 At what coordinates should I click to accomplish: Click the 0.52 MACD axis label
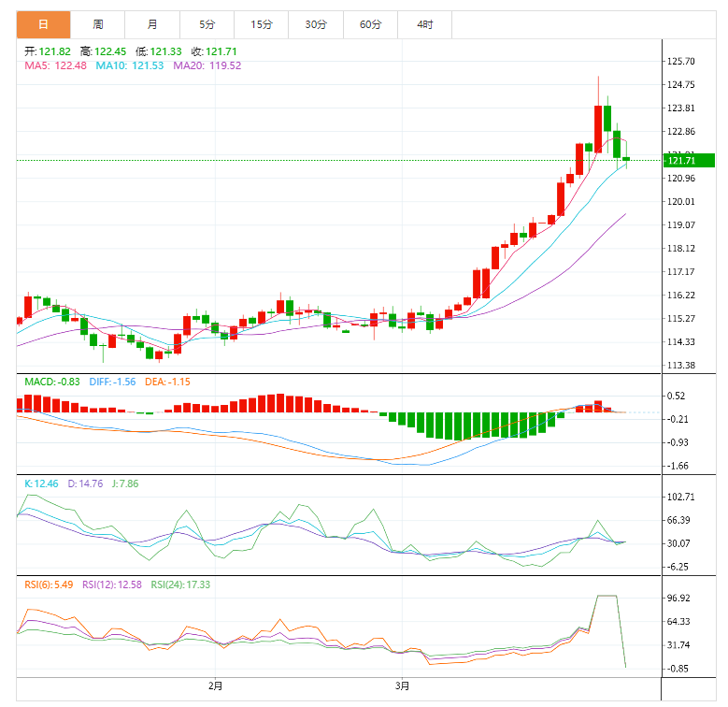[676, 396]
